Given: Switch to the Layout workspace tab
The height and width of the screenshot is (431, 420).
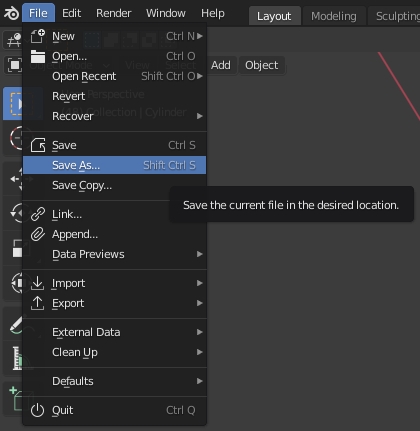Looking at the screenshot, I should click(x=274, y=16).
